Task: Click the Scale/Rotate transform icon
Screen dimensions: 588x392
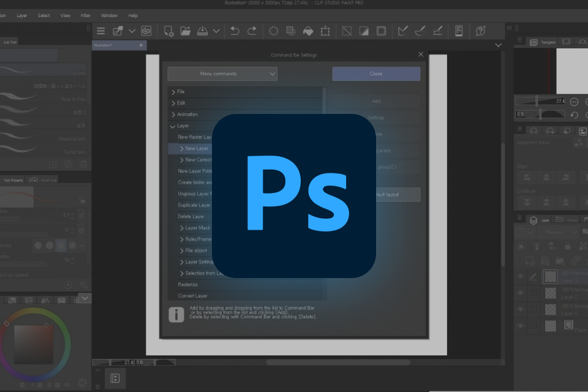Action: [x=325, y=31]
